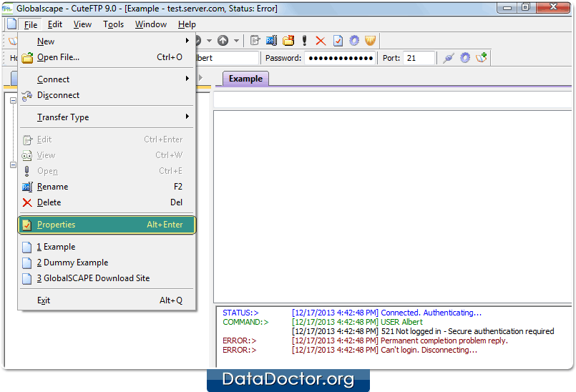Screen dimensions: 576x392
Task: Click the 'Port:' label
Action: pyautogui.click(x=391, y=58)
